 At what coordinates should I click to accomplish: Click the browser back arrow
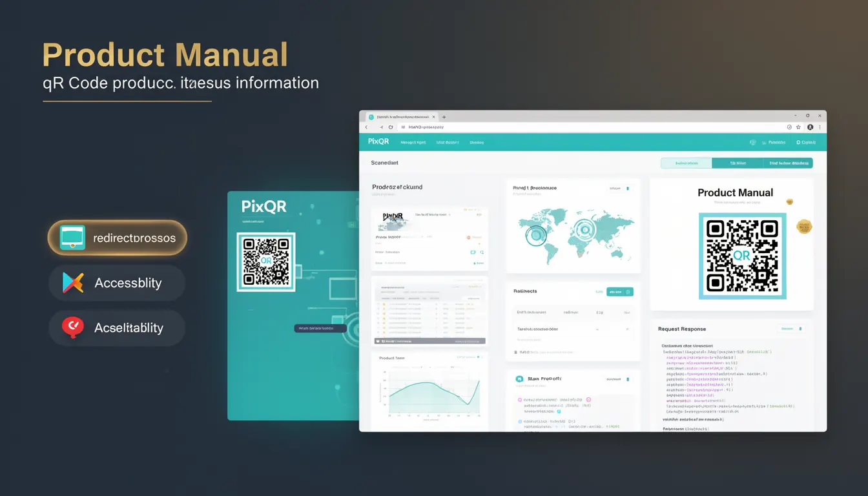[367, 127]
